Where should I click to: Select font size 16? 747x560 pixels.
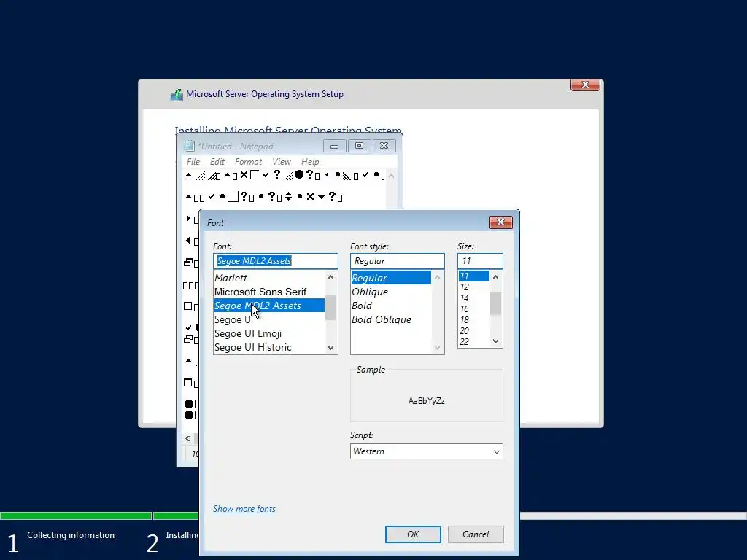[x=473, y=309]
